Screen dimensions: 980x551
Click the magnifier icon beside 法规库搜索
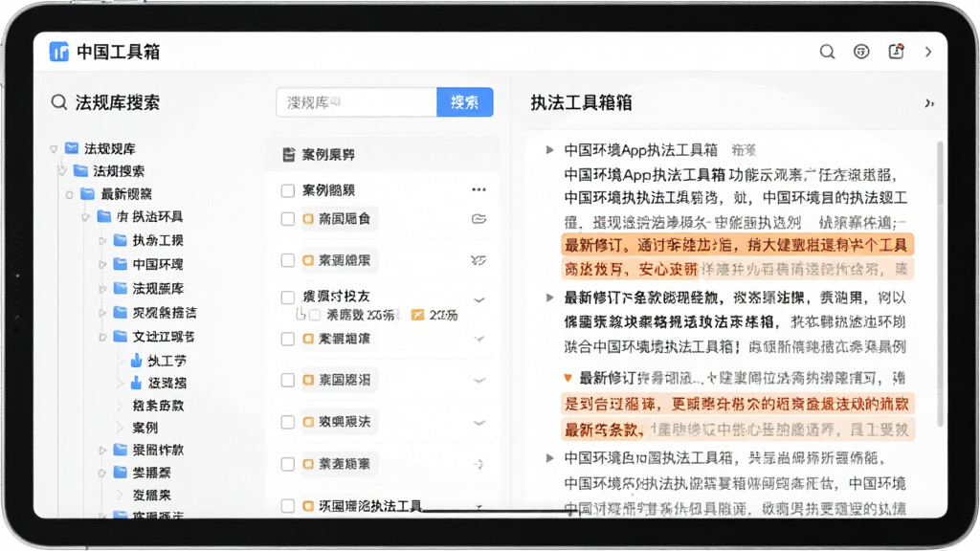pos(59,101)
